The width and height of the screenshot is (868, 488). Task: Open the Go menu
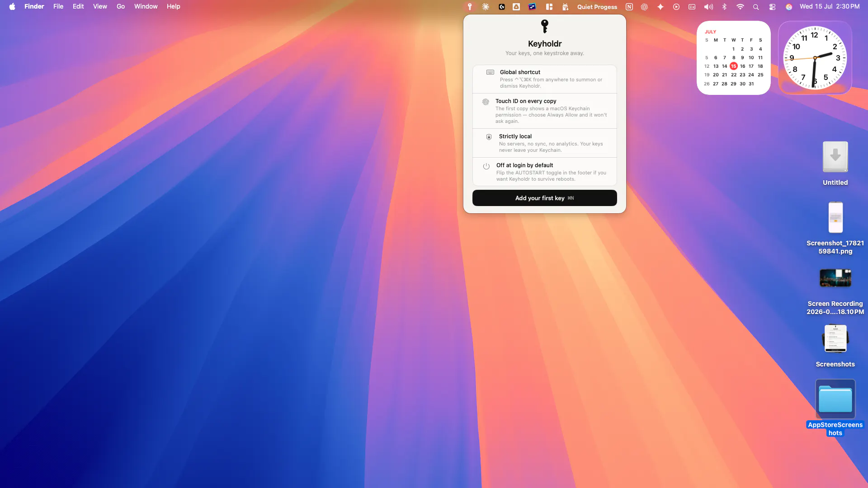coord(121,6)
